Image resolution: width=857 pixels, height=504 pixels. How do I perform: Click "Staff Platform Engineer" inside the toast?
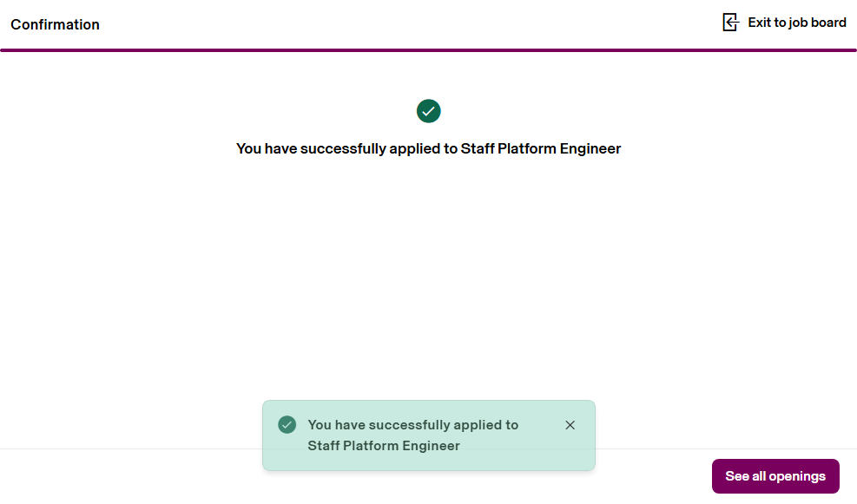383,446
